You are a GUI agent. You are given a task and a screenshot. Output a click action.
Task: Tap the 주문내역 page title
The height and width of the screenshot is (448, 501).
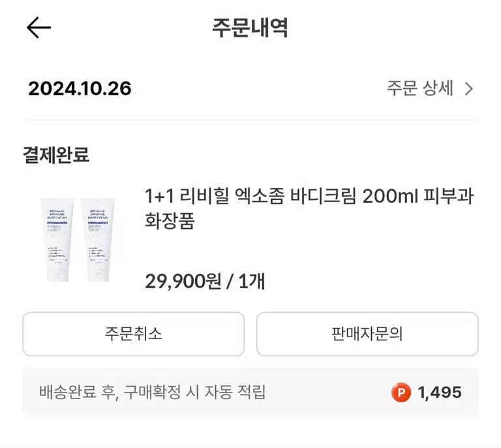click(250, 28)
